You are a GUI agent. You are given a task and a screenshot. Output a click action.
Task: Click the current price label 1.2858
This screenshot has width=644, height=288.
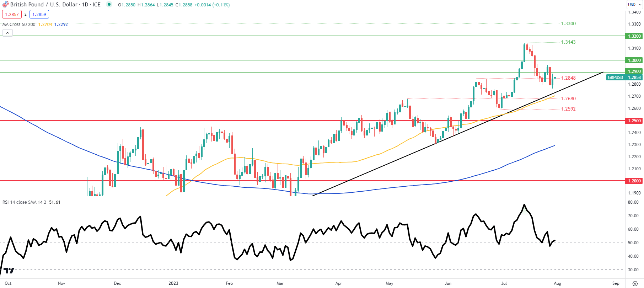click(634, 78)
